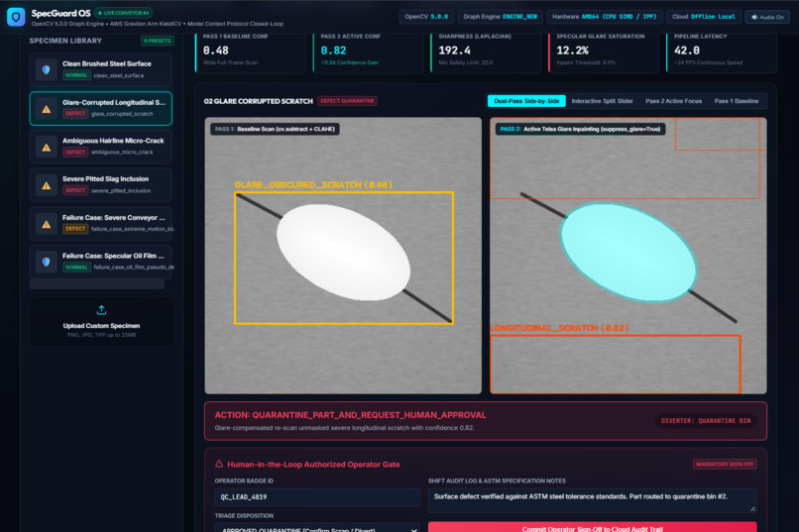
Task: Click the speaker icon in the Audio On button
Action: click(x=754, y=17)
